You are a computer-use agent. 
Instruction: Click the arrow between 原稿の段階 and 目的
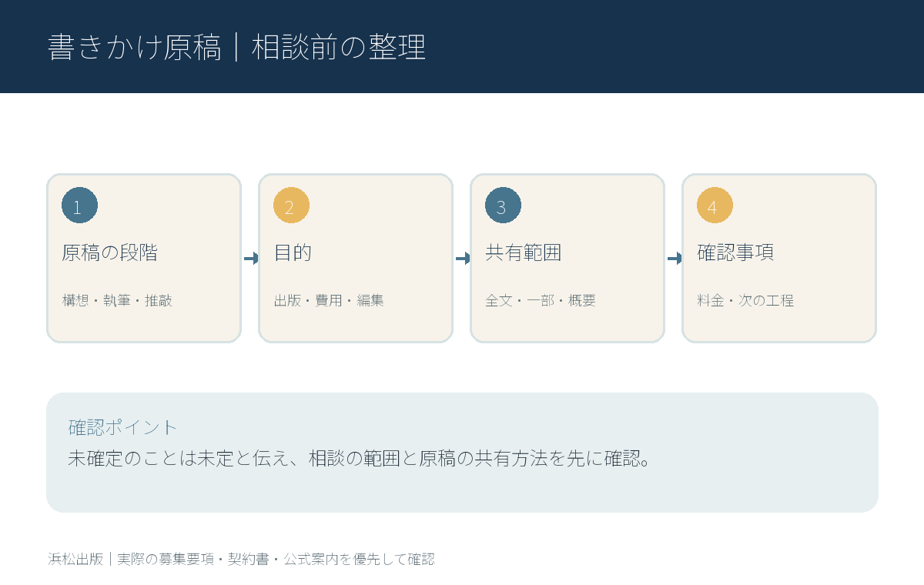pos(251,259)
